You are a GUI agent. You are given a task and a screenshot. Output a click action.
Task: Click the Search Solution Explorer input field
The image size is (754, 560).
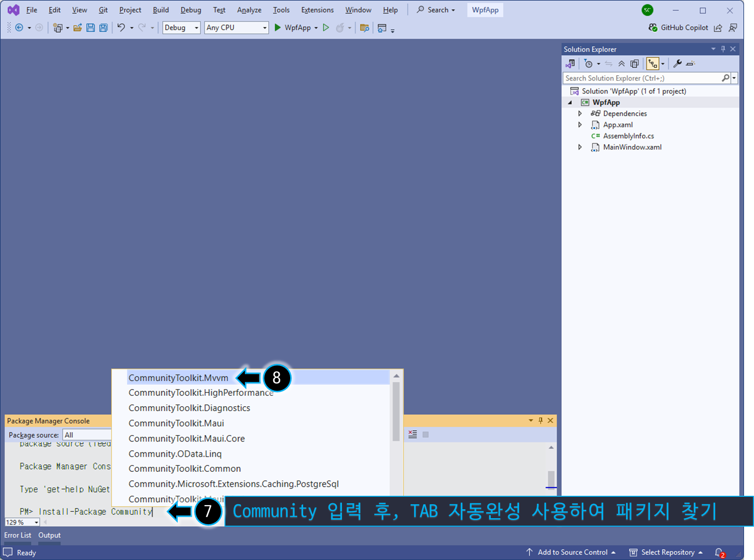click(x=642, y=78)
